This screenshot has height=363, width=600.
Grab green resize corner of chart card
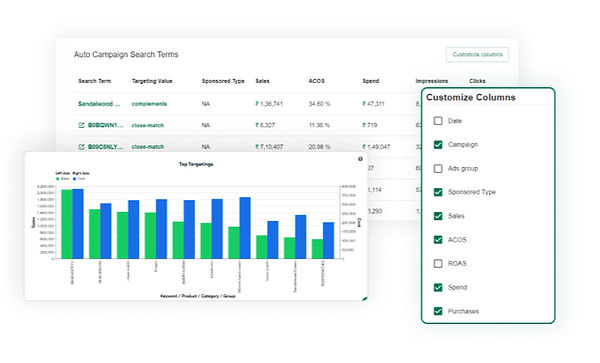click(x=365, y=299)
